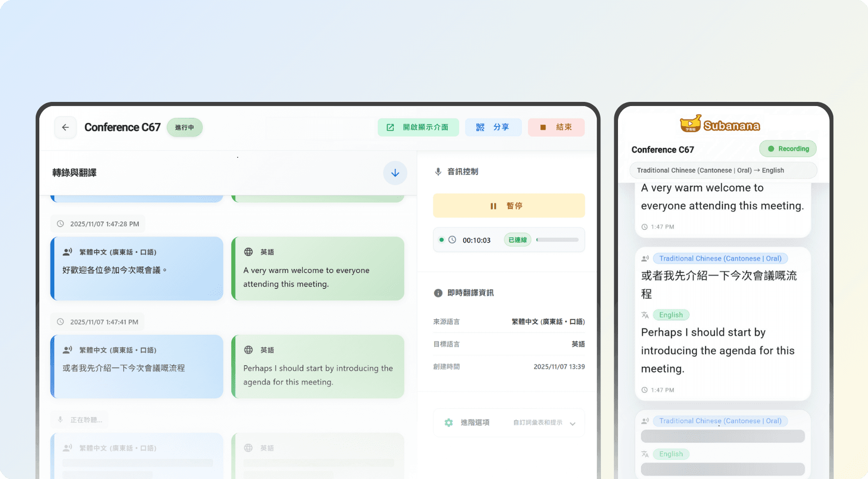Open the 目標語言 target language selector
Screen dimensions: 868x479
coord(578,344)
